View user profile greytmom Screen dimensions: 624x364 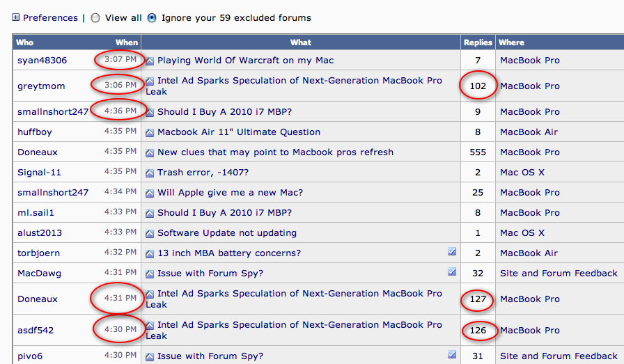[x=41, y=86]
